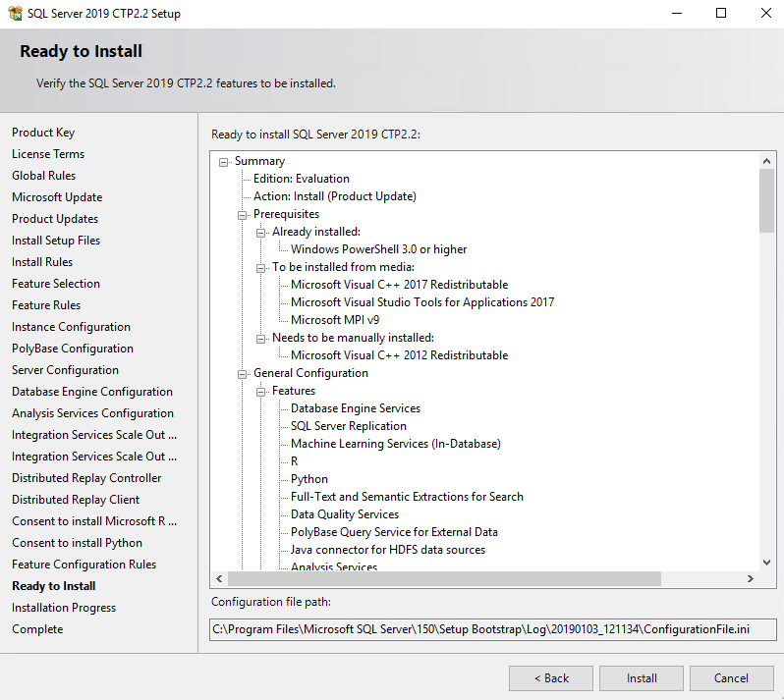Collapse the Prerequisites node
Image resolution: width=784 pixels, height=700 pixels.
(242, 215)
